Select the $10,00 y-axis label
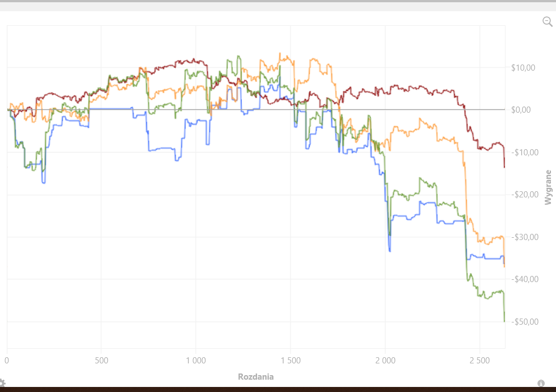Screen dimensions: 556x392 pos(523,68)
